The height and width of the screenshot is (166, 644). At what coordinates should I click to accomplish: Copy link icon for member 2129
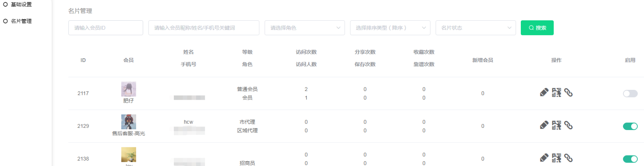point(568,125)
